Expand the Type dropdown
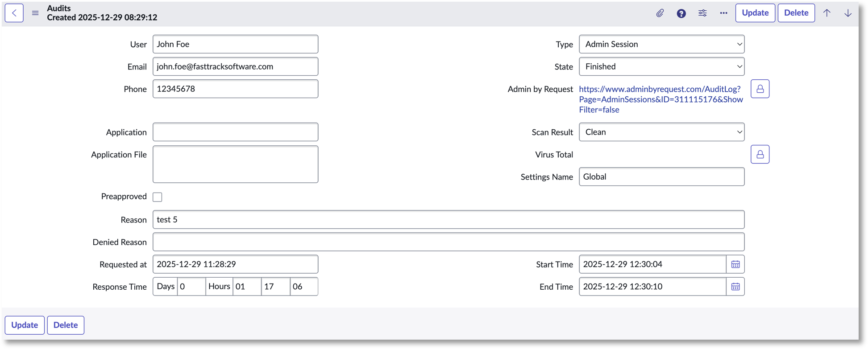The image size is (868, 349). [x=661, y=44]
